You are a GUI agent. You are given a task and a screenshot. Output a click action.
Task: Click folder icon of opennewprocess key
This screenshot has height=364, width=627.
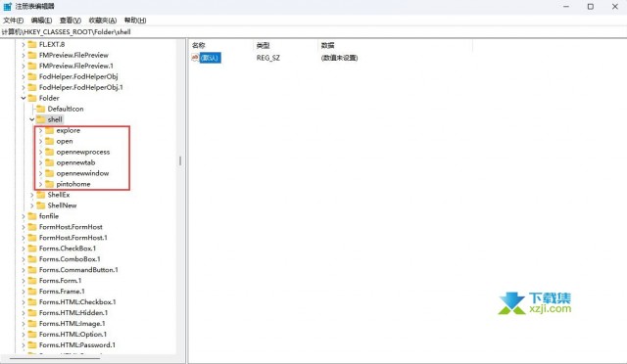point(50,152)
